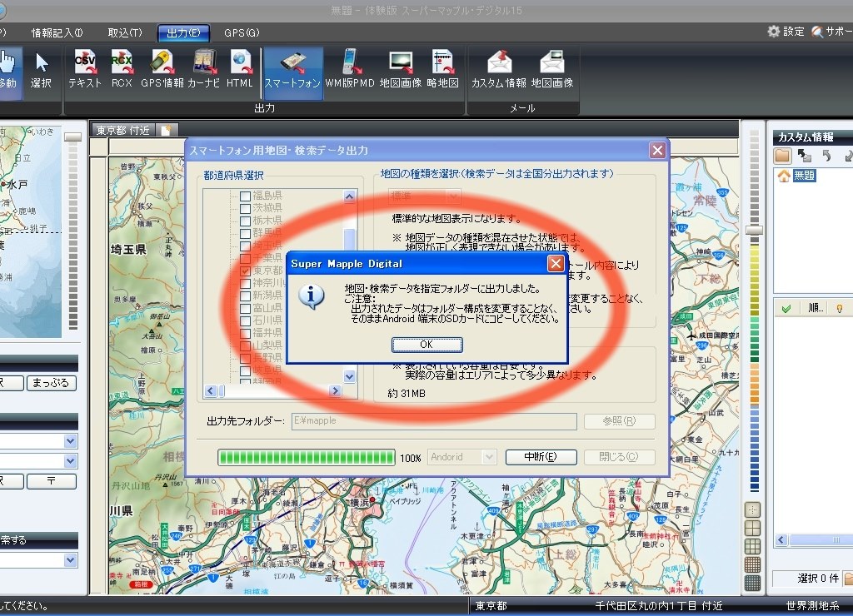The height and width of the screenshot is (616, 853).
Task: Toggle the 山梨県 checkbox
Action: coord(246,345)
